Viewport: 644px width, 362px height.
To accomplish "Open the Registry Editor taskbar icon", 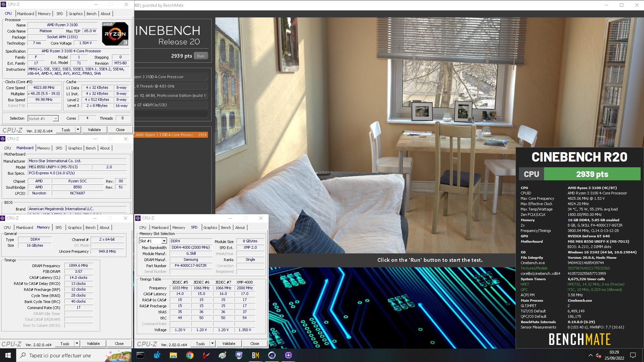I will [157, 355].
